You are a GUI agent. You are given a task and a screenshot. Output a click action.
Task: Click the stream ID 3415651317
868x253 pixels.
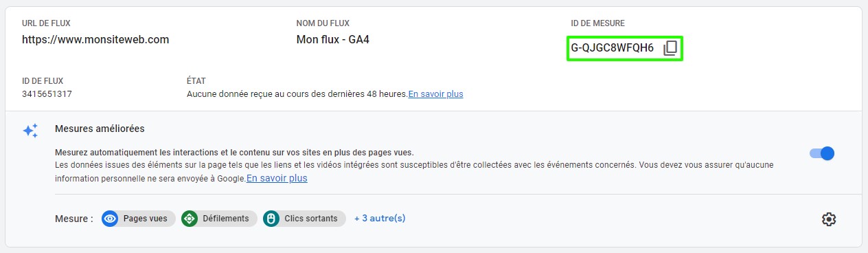(x=47, y=93)
